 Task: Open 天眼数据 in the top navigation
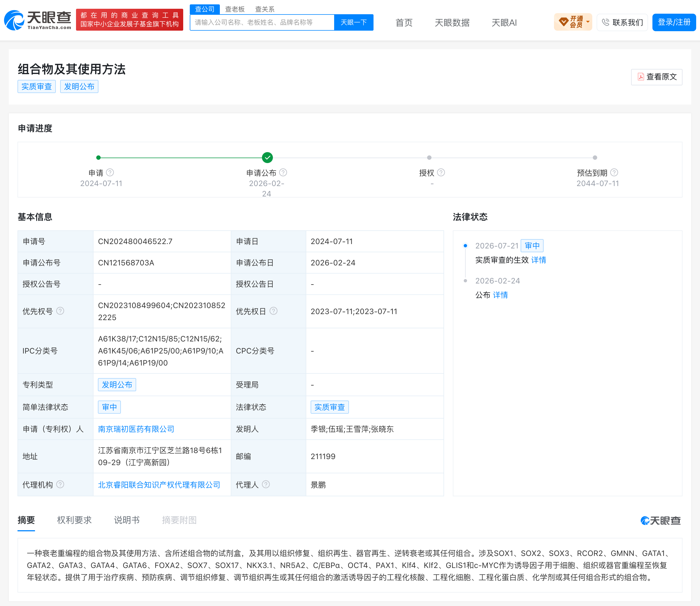(x=452, y=23)
